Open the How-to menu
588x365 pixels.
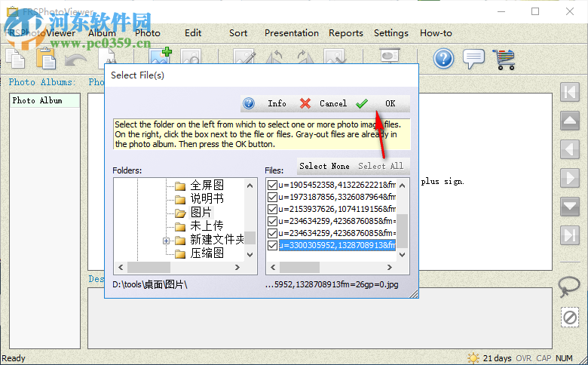pos(436,33)
